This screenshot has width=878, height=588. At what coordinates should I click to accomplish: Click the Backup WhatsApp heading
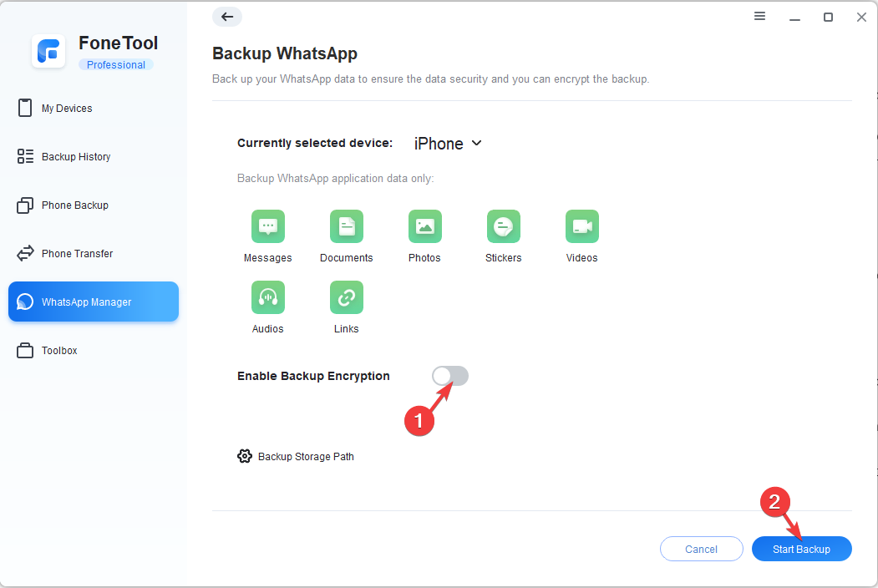285,53
